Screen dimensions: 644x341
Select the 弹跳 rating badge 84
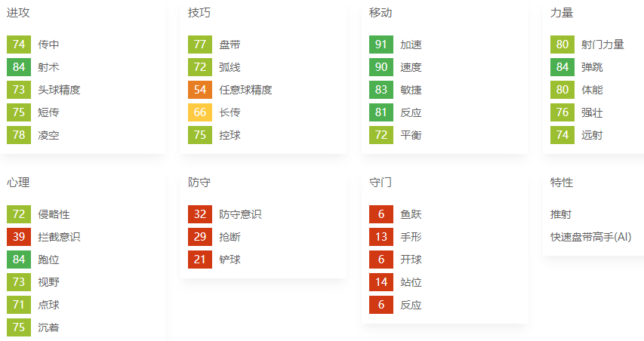(562, 67)
